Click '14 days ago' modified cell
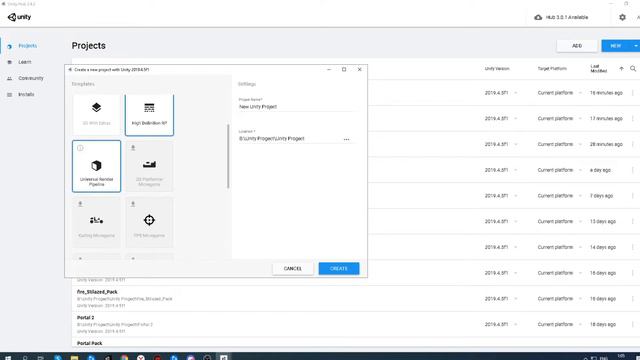The height and width of the screenshot is (360, 640). click(602, 247)
